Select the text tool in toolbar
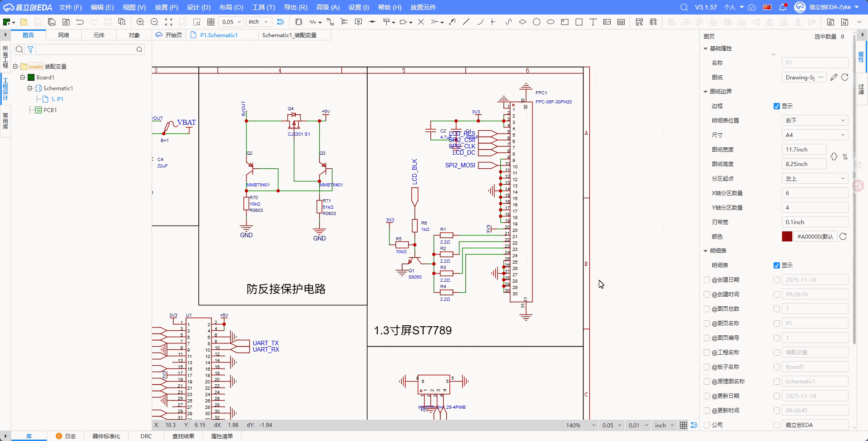This screenshot has height=441, width=868. (593, 22)
